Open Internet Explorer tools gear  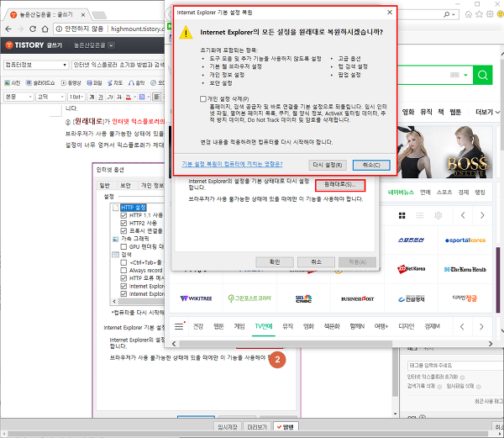tap(490, 14)
